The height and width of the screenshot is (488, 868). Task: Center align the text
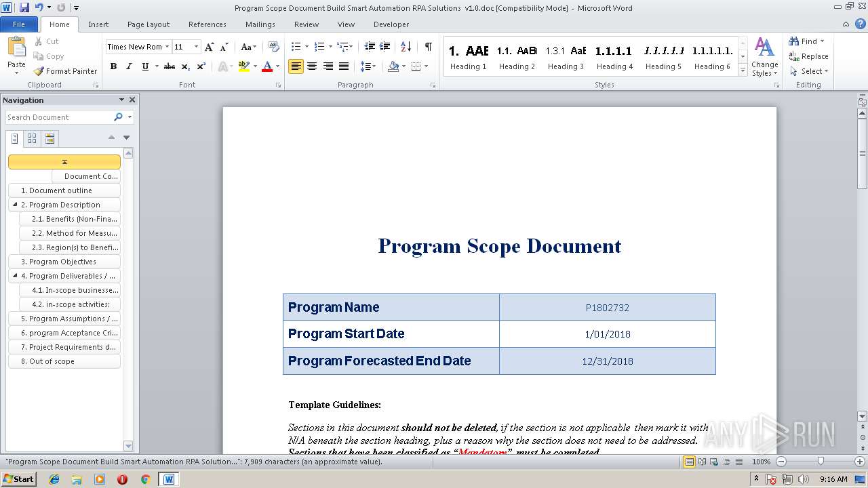pos(312,66)
